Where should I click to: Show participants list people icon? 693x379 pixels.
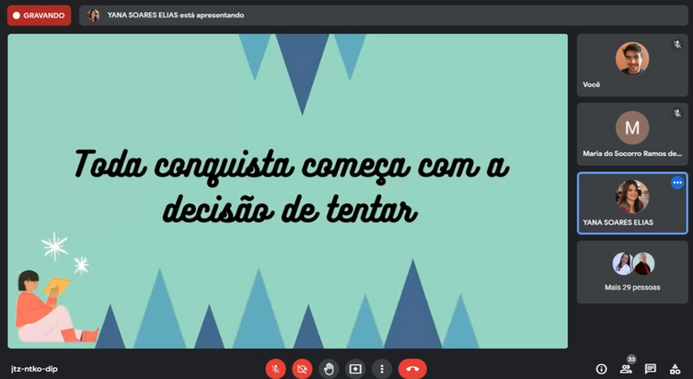pyautogui.click(x=625, y=369)
